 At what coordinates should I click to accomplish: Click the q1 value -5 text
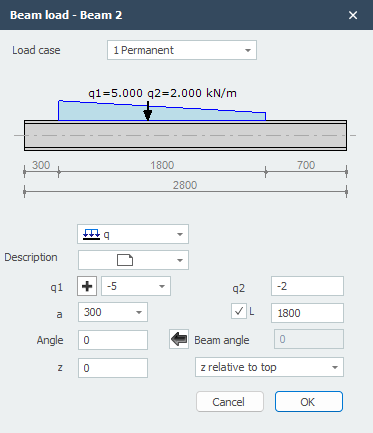112,286
